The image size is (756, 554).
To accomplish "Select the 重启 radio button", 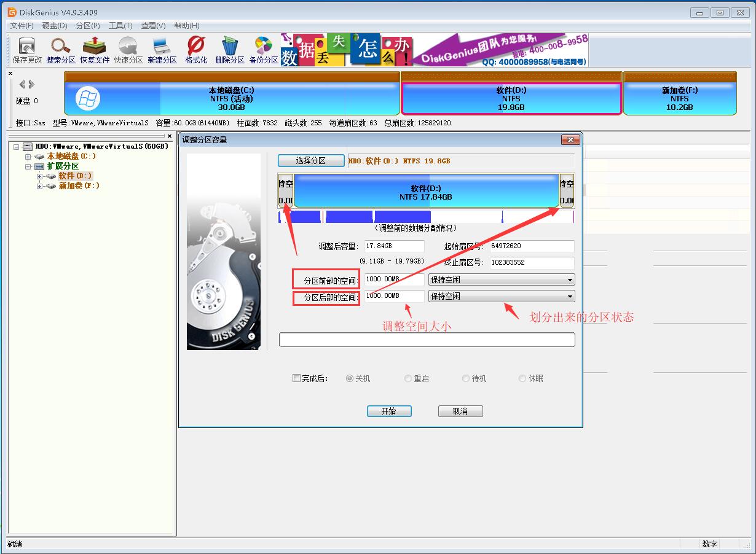I will point(408,378).
